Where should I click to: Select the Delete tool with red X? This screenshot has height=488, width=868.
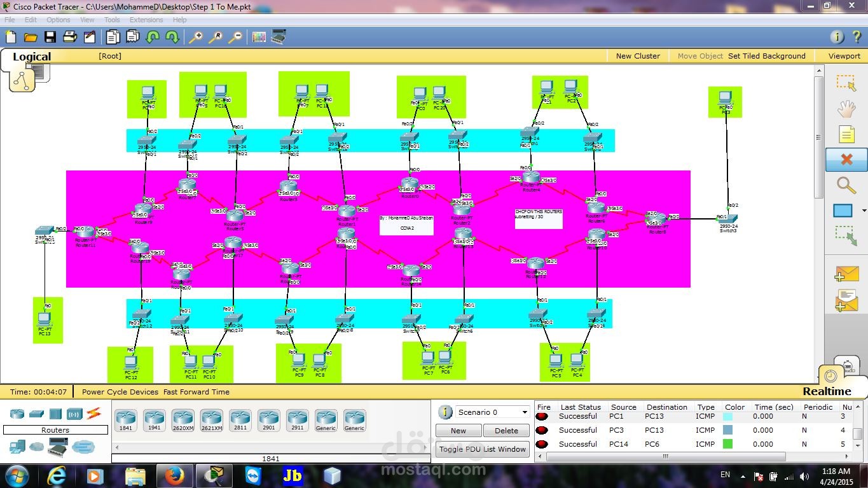[x=846, y=159]
